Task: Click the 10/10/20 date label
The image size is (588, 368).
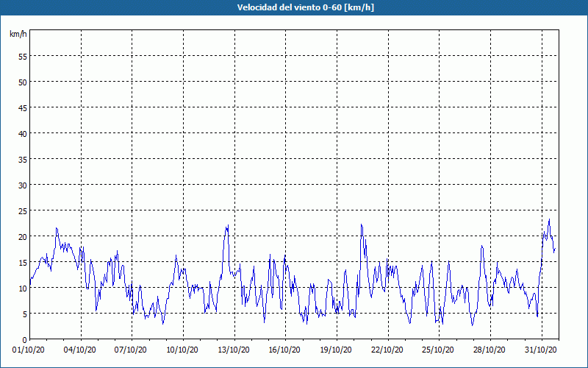Action: (182, 350)
